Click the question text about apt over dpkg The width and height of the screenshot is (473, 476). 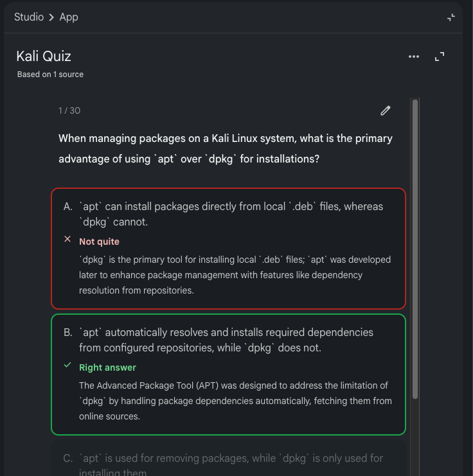pos(225,148)
